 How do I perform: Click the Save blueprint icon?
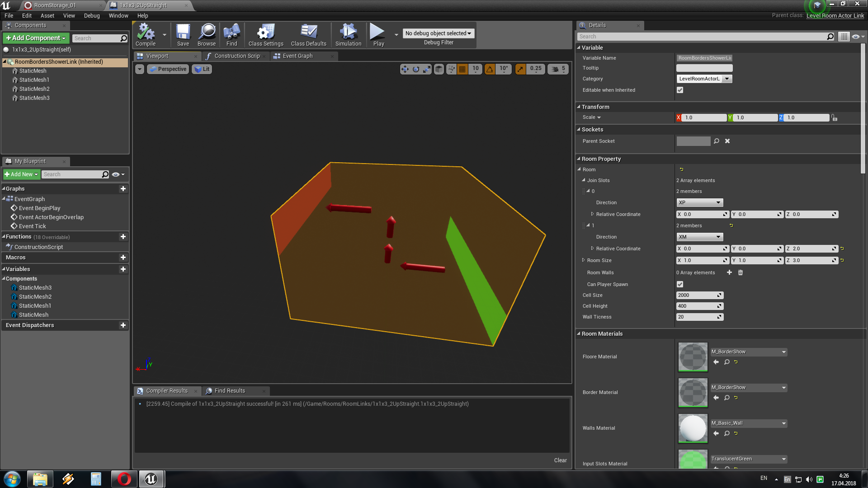click(183, 35)
